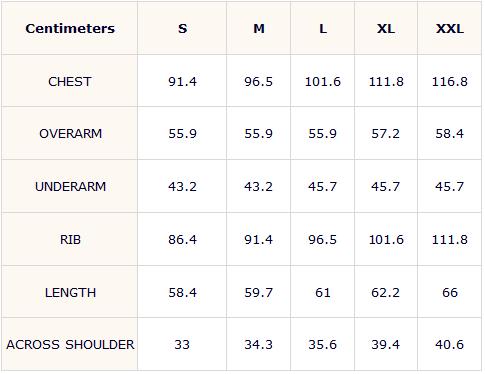This screenshot has height=374, width=485.
Task: Select the chest value 101.6 for L
Action: 323,82
